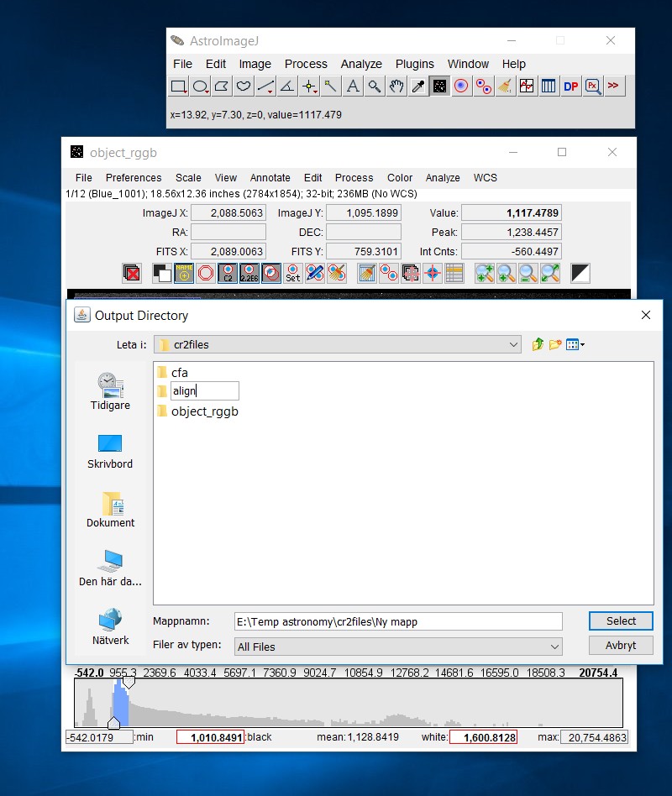The width and height of the screenshot is (672, 796).
Task: Go to Skrivbord desktop shortcut
Action: [110, 451]
